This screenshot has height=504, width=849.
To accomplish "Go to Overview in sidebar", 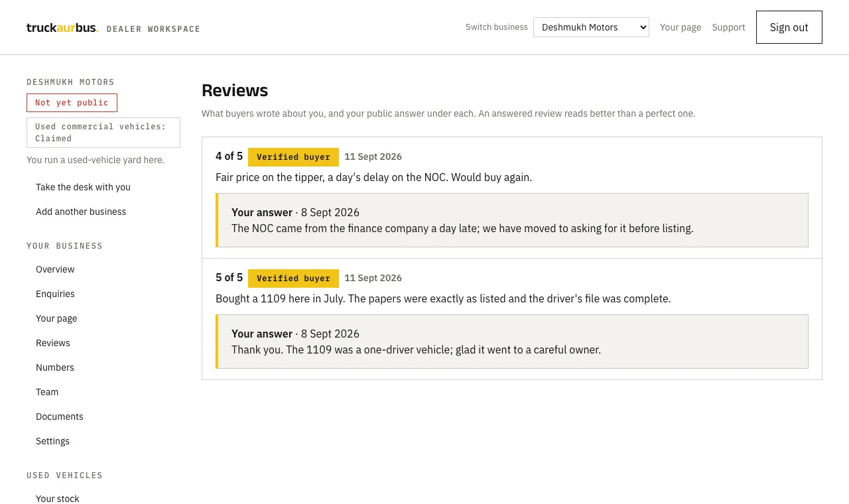I will coord(55,269).
